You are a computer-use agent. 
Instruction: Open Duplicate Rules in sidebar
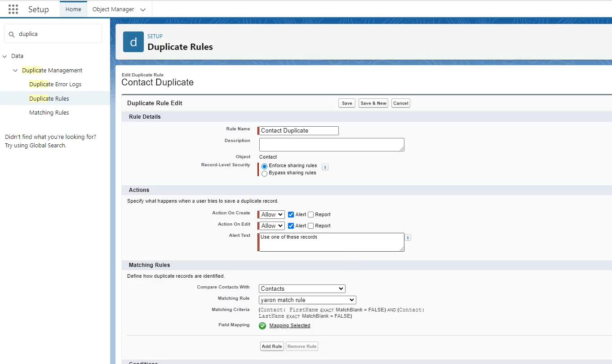click(x=49, y=98)
